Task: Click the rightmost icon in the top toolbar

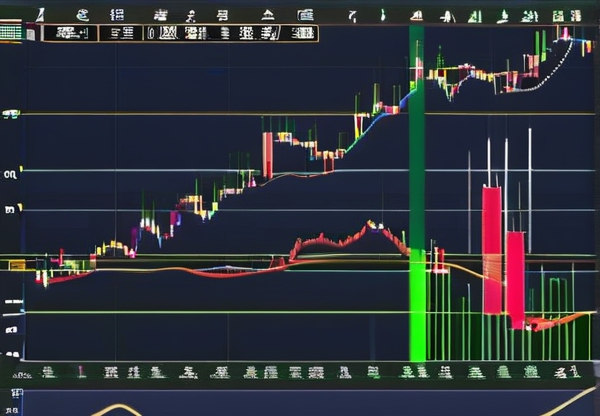Action: pos(572,15)
